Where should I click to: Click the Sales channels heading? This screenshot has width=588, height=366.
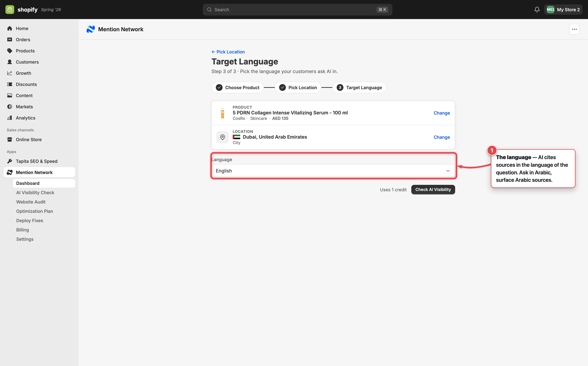click(x=20, y=130)
